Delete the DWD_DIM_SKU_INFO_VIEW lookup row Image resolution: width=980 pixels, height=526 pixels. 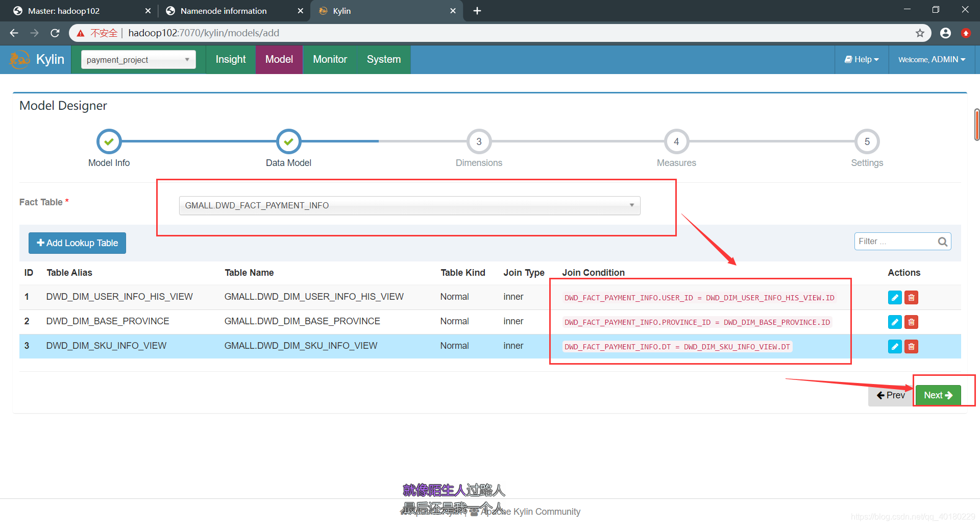911,346
